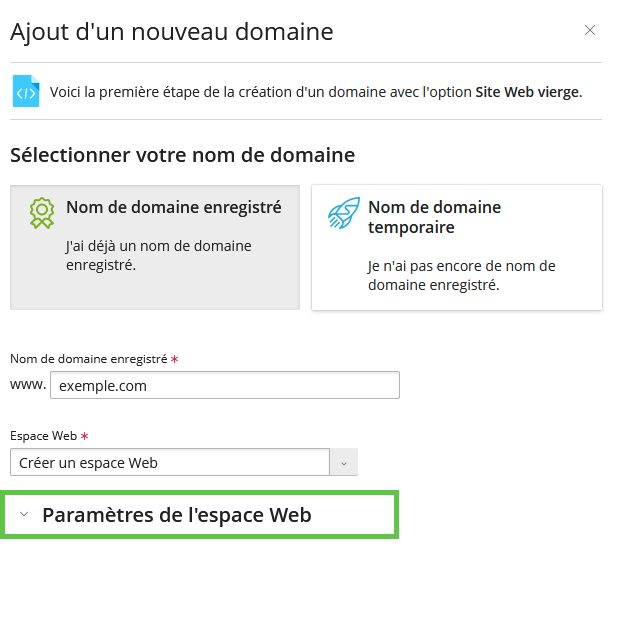Select the Nom de domaine enregistré card

coord(155,247)
